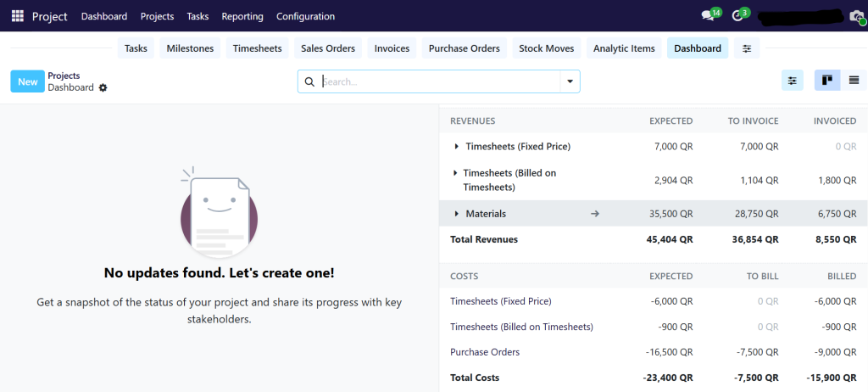Click the REVENUES section header
Image resolution: width=868 pixels, height=392 pixels.
click(x=472, y=120)
